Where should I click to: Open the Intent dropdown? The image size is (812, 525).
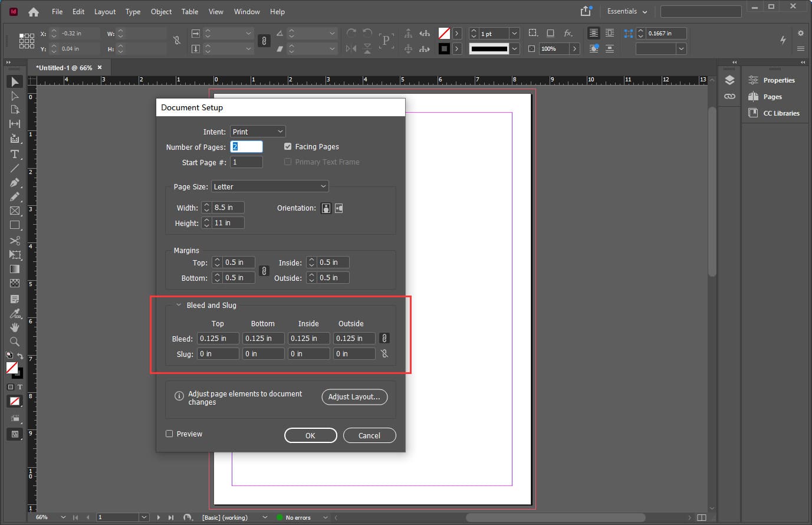tap(258, 132)
